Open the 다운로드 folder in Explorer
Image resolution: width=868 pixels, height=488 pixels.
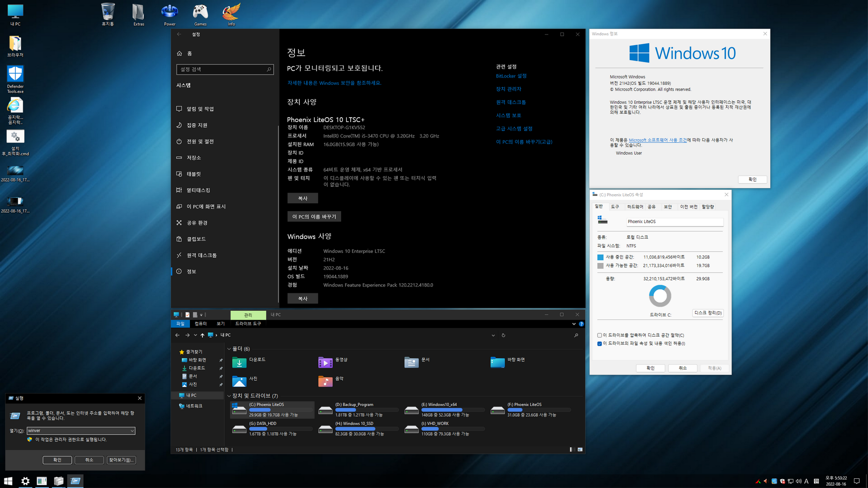coord(249,362)
